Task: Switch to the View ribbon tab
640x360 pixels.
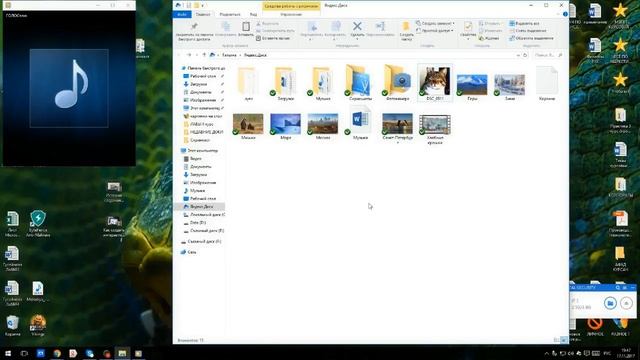Action: [253, 14]
